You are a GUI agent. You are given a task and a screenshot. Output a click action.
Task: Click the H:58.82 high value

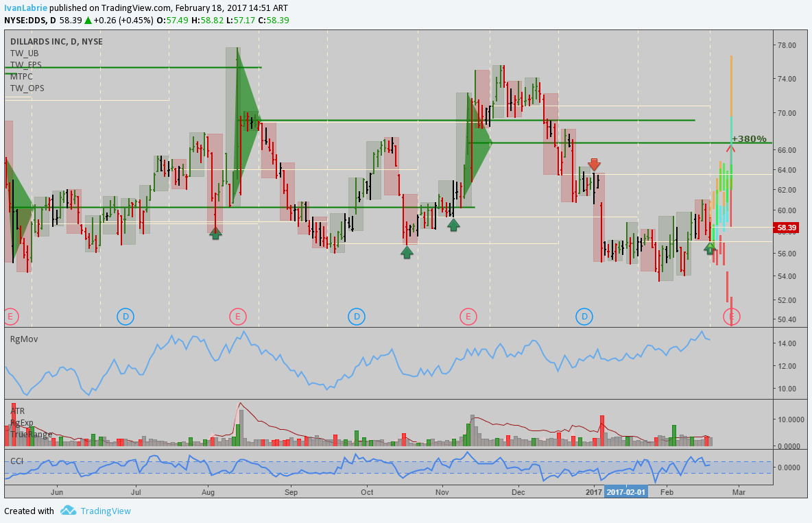click(207, 21)
